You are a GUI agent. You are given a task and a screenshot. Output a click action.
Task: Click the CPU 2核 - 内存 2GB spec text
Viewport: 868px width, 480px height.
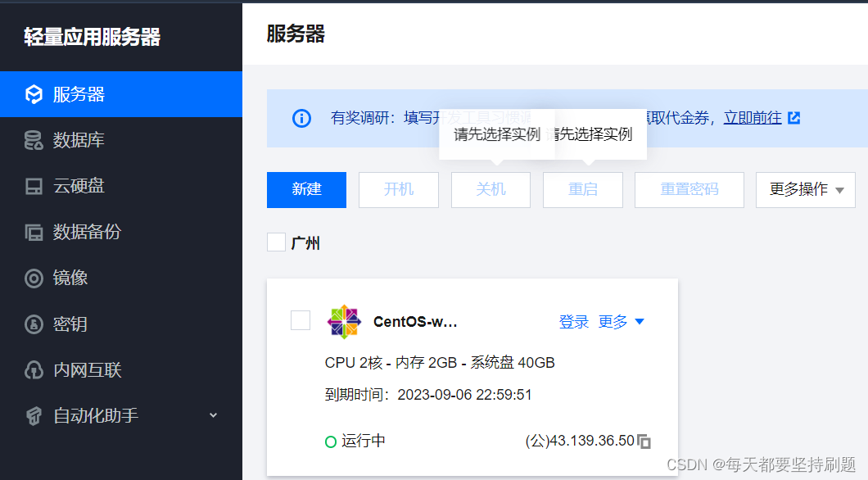point(440,363)
